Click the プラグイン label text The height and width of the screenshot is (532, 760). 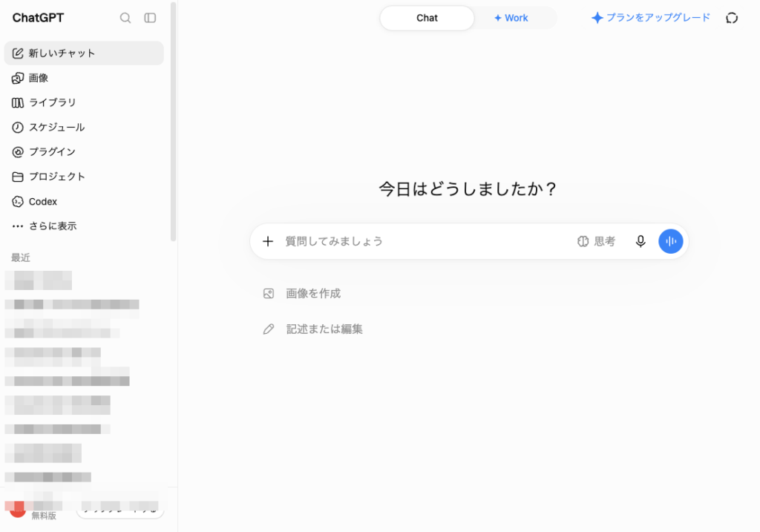click(x=53, y=152)
